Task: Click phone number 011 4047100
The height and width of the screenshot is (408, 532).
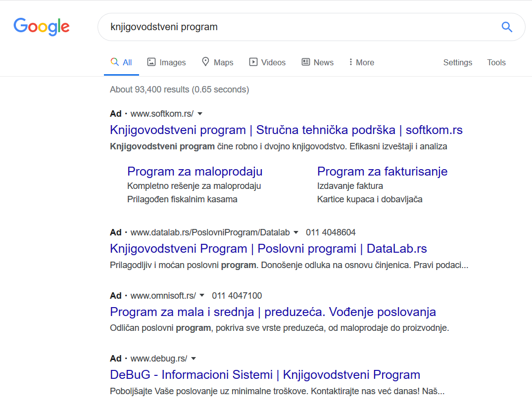Action: coord(237,295)
